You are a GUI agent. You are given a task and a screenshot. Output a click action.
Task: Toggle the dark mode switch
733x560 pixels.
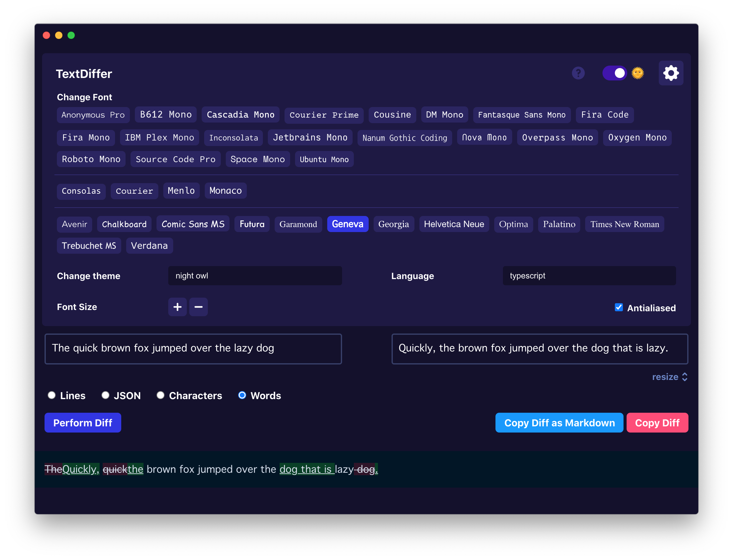point(615,73)
